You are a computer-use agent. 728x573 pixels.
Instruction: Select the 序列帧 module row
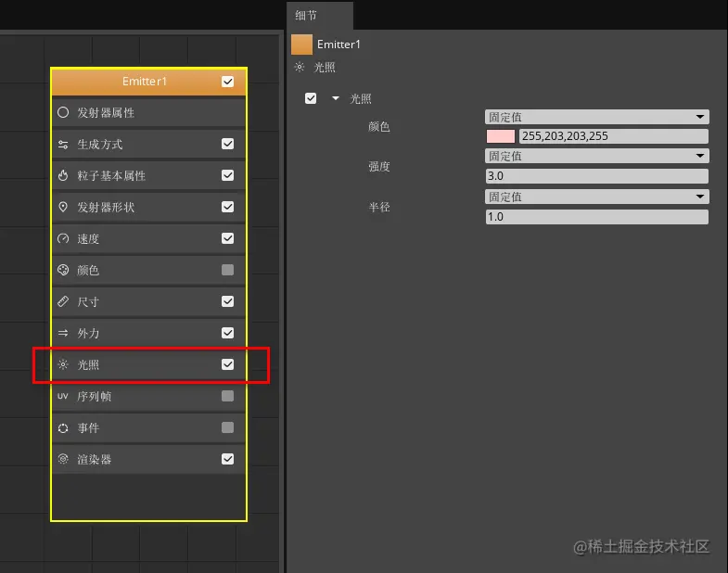(x=148, y=396)
